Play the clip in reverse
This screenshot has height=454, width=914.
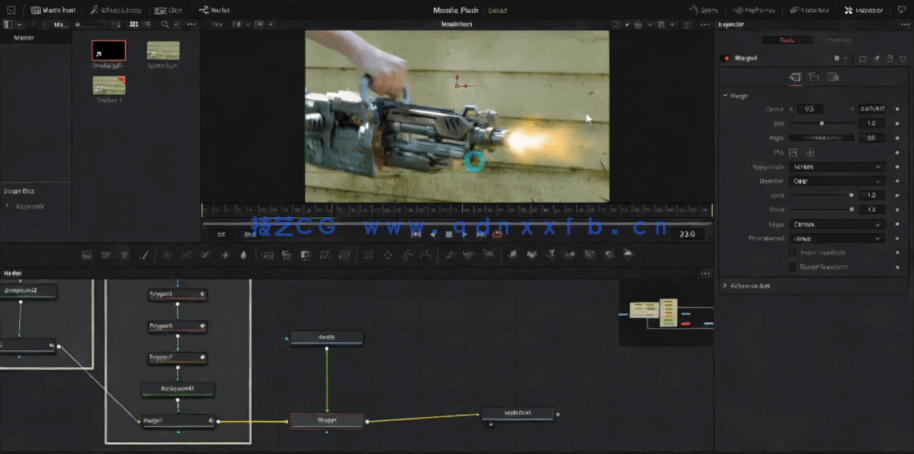tap(433, 234)
